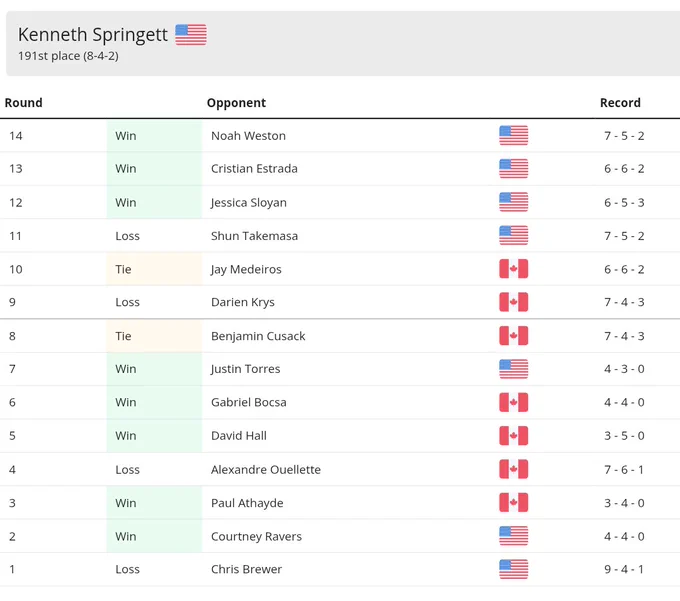Select Paul Athayde's 3 - 4 - 0 record
Viewport: 680px width, 601px height.
click(x=624, y=503)
